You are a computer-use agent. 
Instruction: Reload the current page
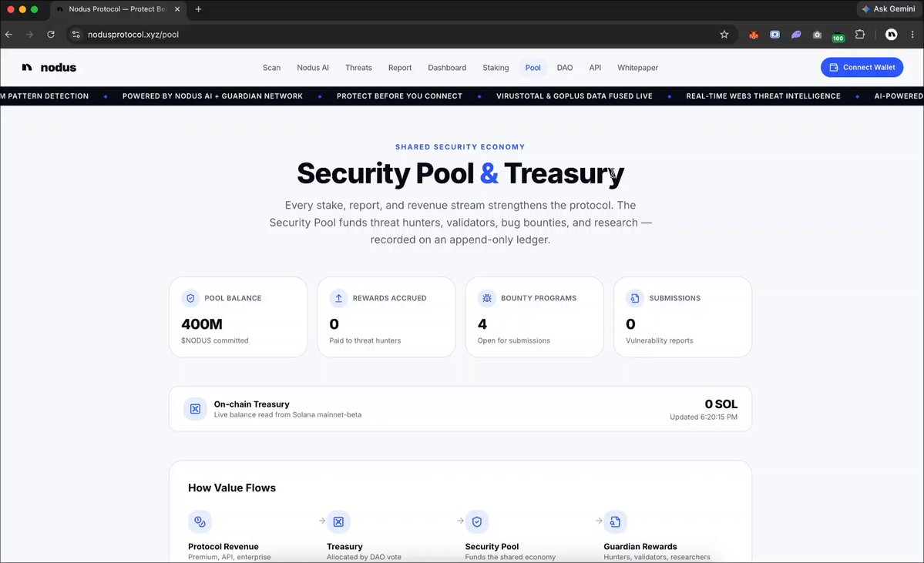(x=51, y=35)
